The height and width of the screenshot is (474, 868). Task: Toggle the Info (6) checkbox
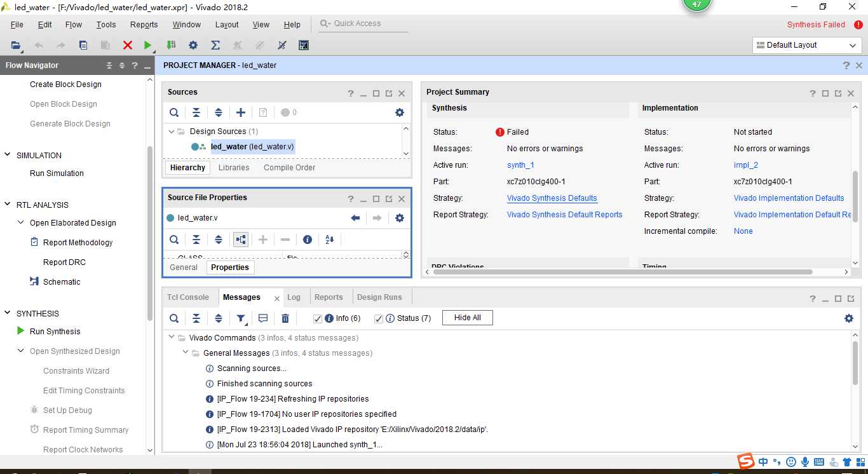(x=318, y=318)
